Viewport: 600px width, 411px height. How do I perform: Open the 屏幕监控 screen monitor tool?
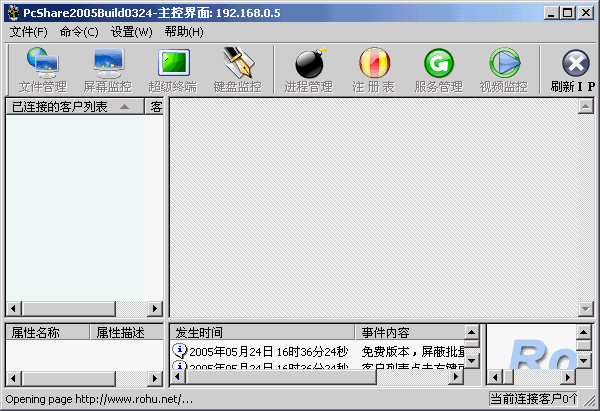[x=107, y=70]
